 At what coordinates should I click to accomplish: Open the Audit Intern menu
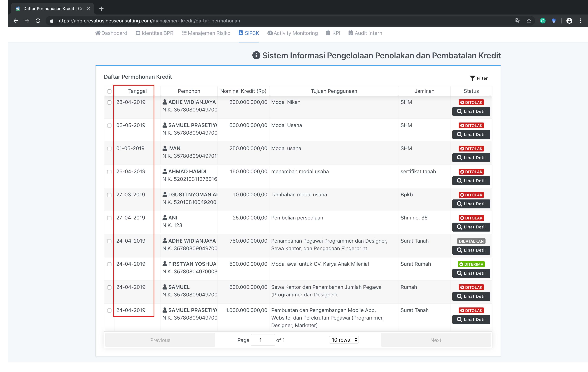(365, 33)
